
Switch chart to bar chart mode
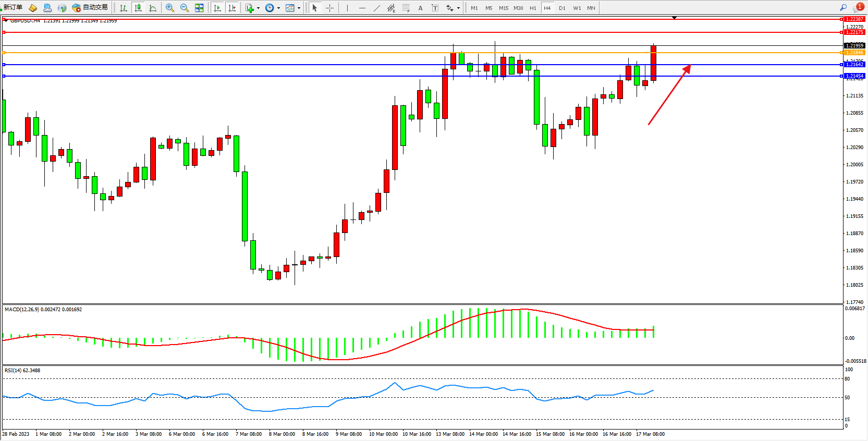124,8
